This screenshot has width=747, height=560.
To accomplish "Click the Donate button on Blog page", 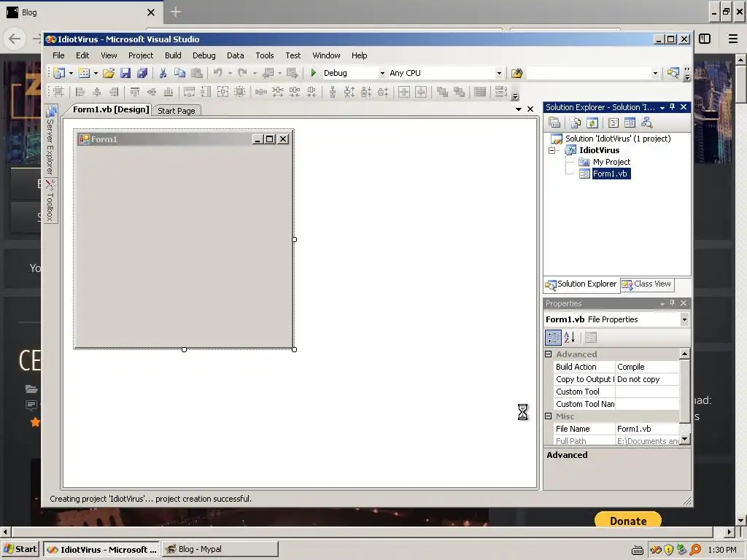I will [628, 520].
